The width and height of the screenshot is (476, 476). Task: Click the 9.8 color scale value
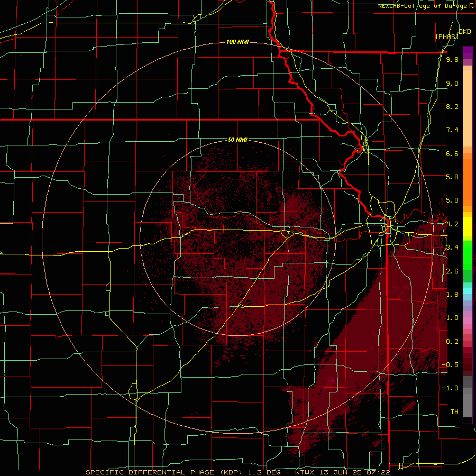(452, 60)
